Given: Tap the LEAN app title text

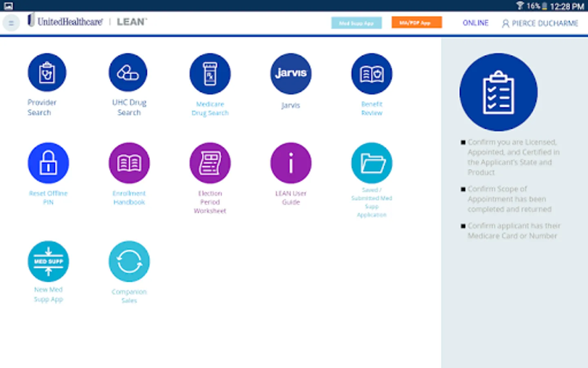Looking at the screenshot, I should click(131, 22).
